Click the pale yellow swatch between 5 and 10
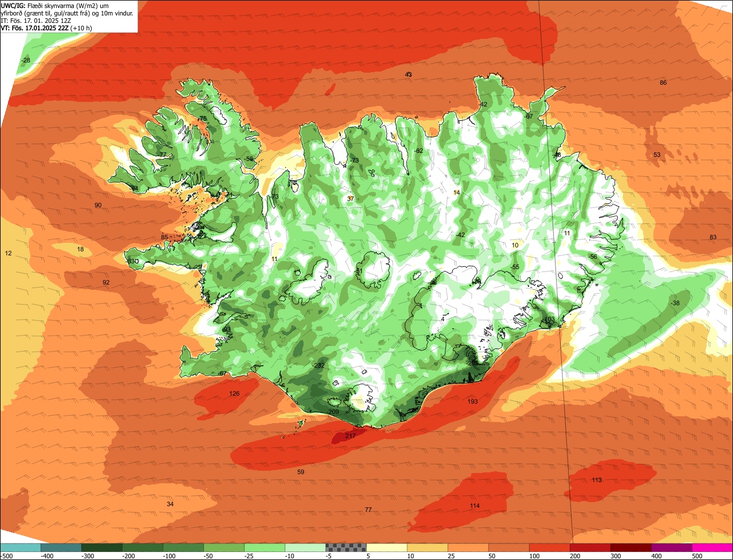The width and height of the screenshot is (733, 560). 387,547
